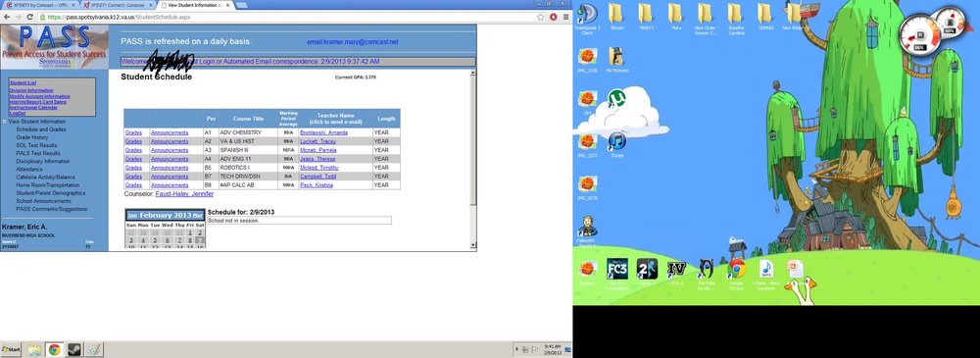Switch to the XFINITY by Comcast tab
980x358 pixels.
tap(40, 4)
